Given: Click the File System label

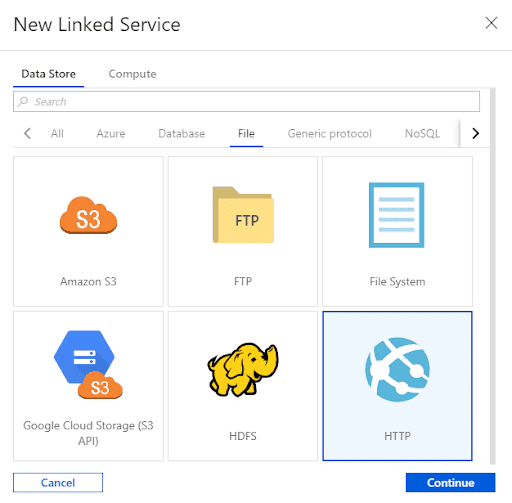Looking at the screenshot, I should pos(397,282).
